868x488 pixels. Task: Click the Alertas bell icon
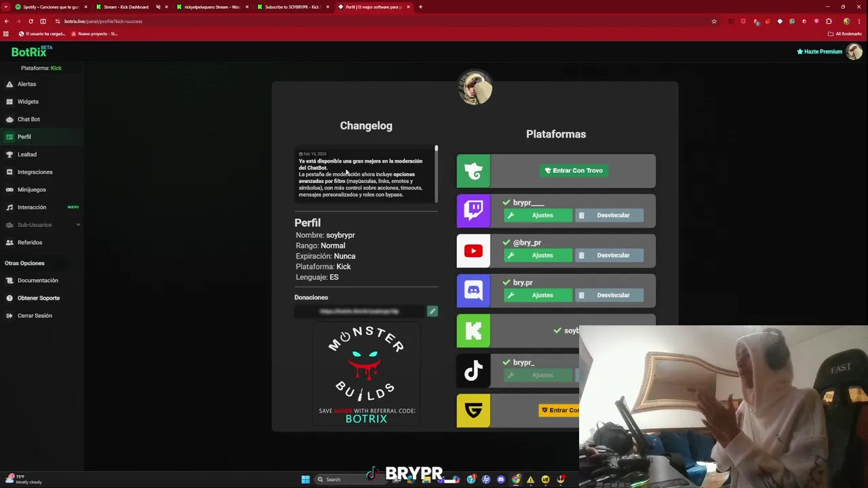9,84
